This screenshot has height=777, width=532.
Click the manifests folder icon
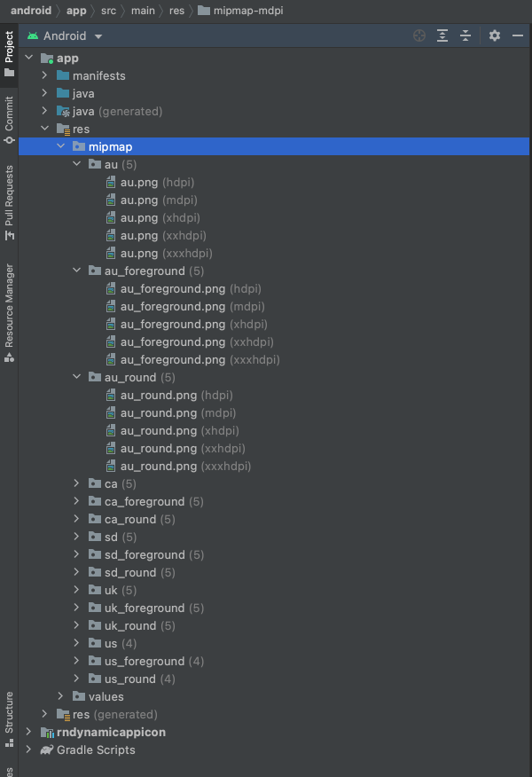tap(63, 75)
